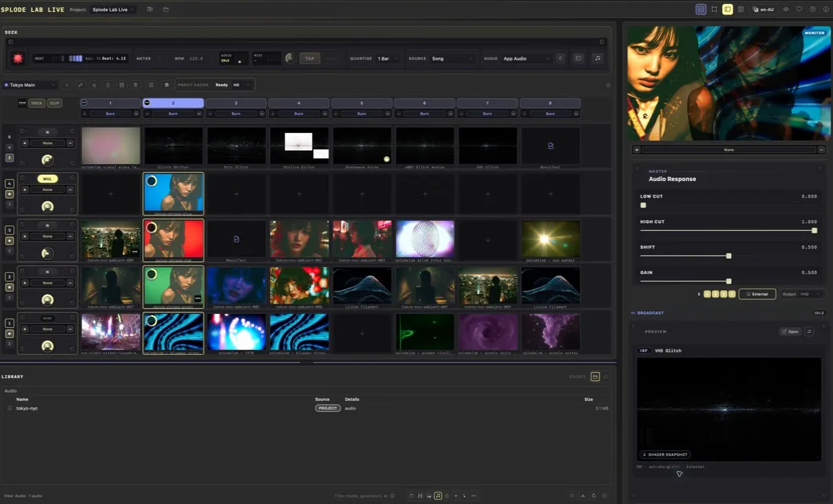Open the project folder icon in top bar
Viewport: 833px width, 504px height.
[166, 10]
